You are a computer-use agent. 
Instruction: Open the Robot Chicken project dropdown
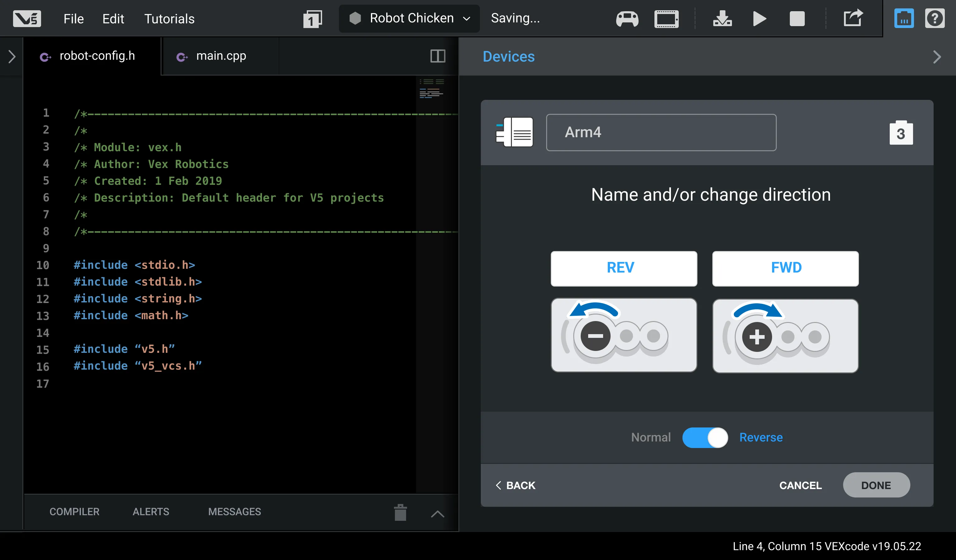[x=409, y=18]
